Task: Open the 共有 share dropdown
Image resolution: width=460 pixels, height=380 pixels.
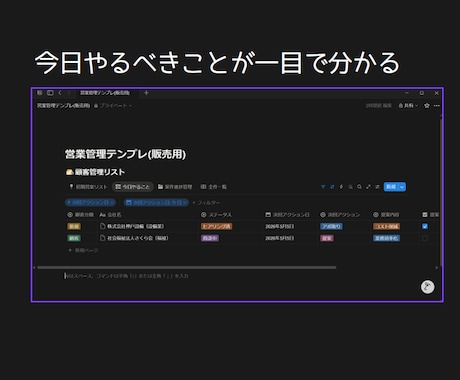Action: point(408,106)
